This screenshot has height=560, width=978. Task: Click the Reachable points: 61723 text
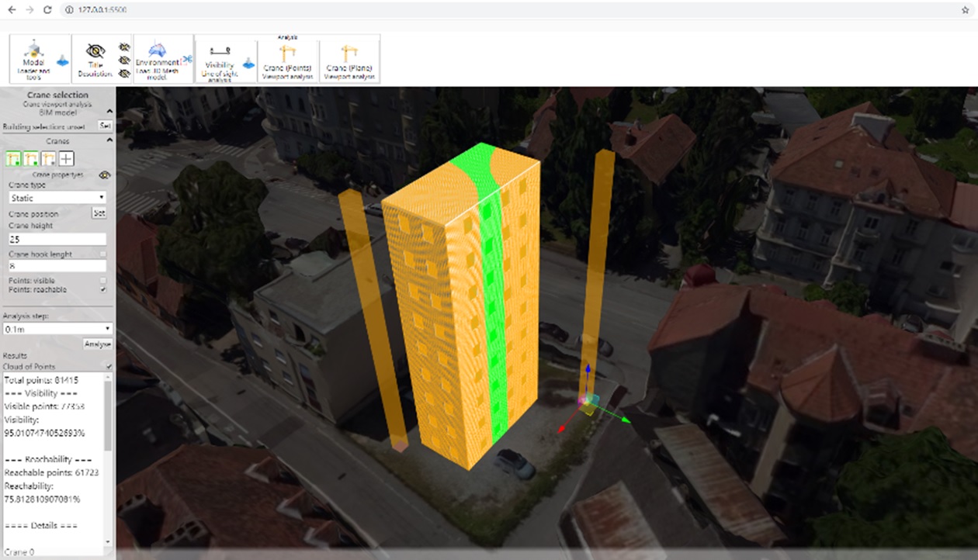coord(51,472)
